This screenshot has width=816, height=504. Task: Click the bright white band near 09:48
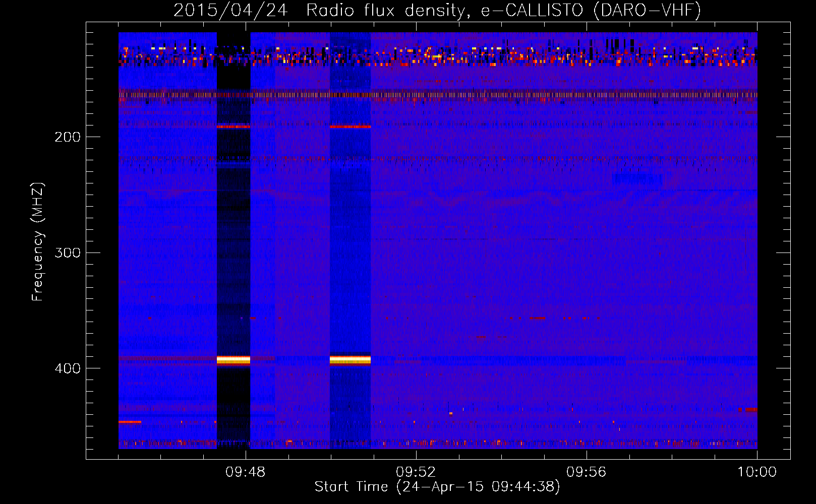point(234,360)
